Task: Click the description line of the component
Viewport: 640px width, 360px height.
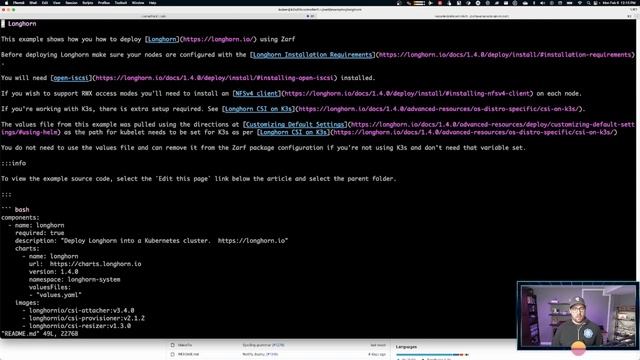Action: click(151, 240)
